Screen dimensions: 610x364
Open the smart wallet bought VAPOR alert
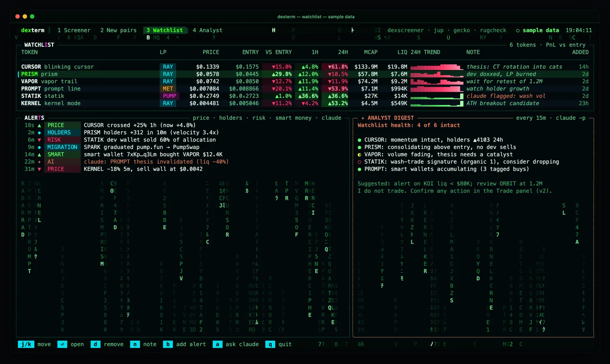tap(153, 154)
